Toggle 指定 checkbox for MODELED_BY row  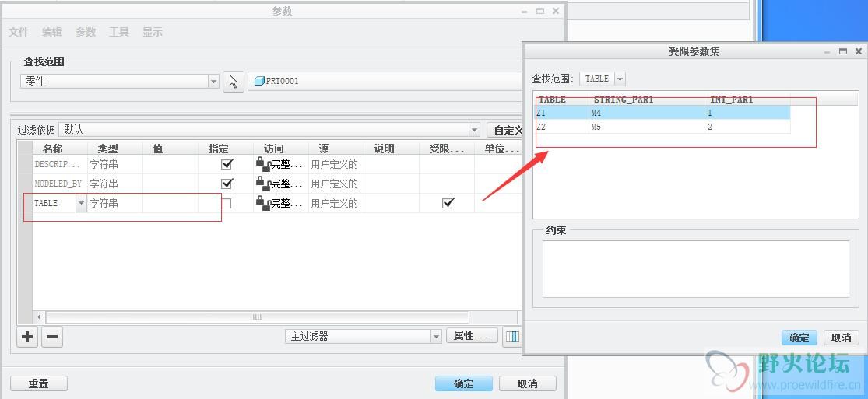pyautogui.click(x=227, y=184)
